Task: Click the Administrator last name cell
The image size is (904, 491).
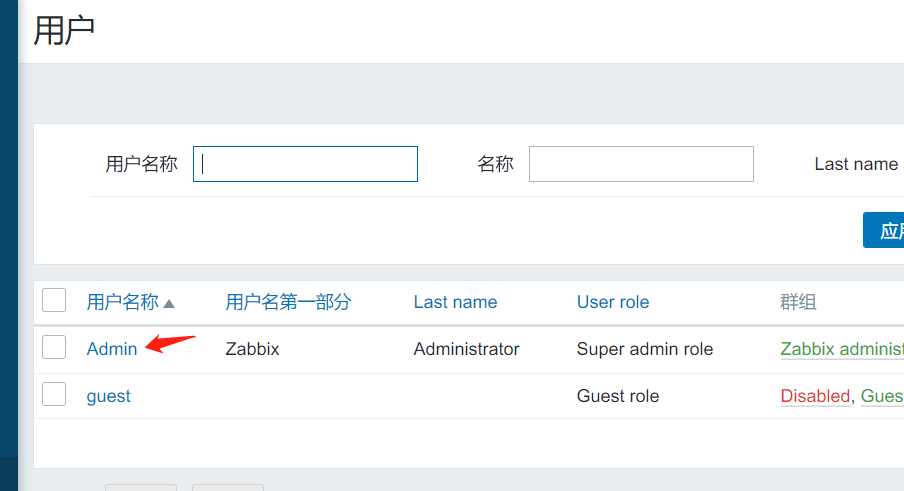Action: tap(466, 349)
